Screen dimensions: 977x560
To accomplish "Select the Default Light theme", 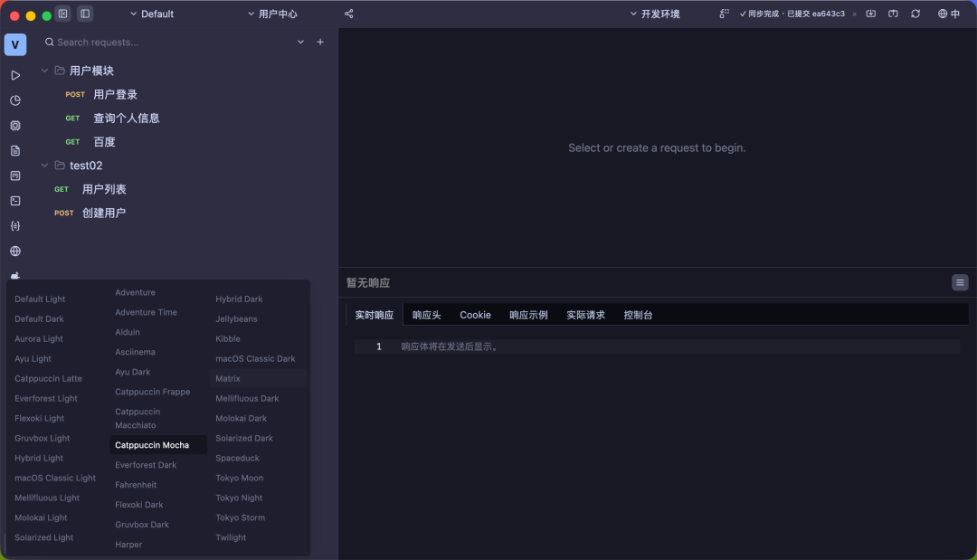I will 40,299.
